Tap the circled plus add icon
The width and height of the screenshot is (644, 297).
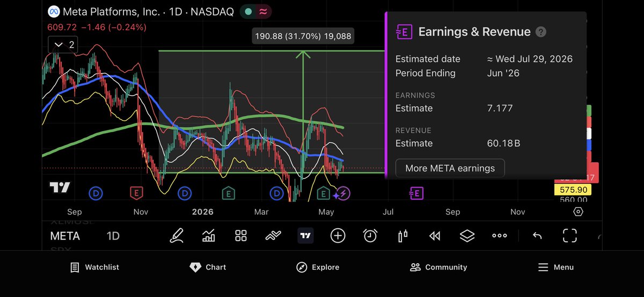point(338,236)
